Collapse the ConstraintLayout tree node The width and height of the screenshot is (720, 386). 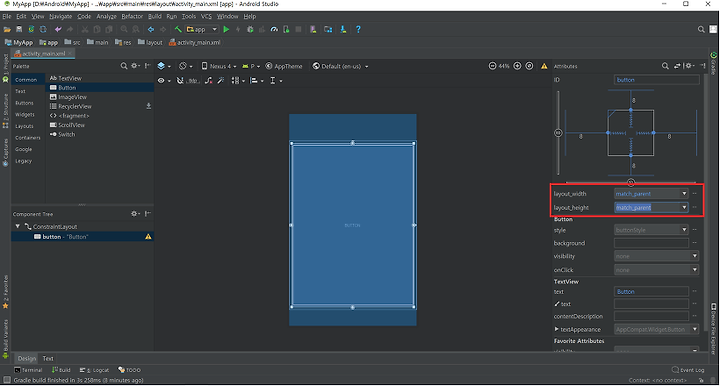click(17, 226)
